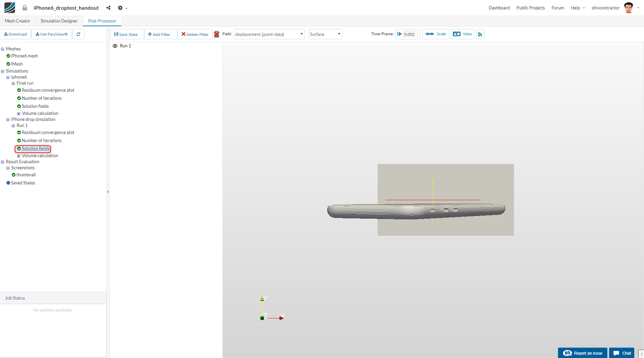This screenshot has width=644, height=358.
Task: Open Residuum convergence plot under Final run
Action: 48,90
